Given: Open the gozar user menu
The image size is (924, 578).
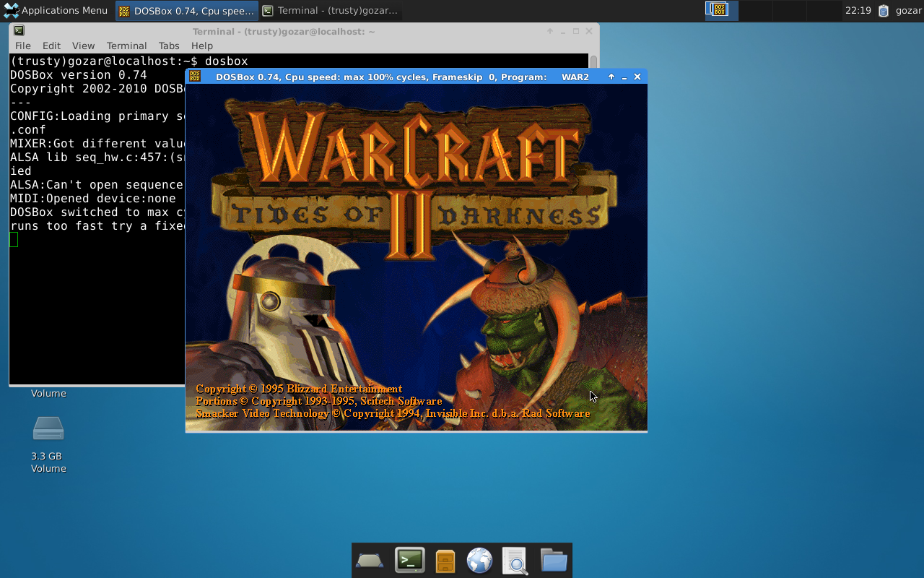Looking at the screenshot, I should (908, 10).
